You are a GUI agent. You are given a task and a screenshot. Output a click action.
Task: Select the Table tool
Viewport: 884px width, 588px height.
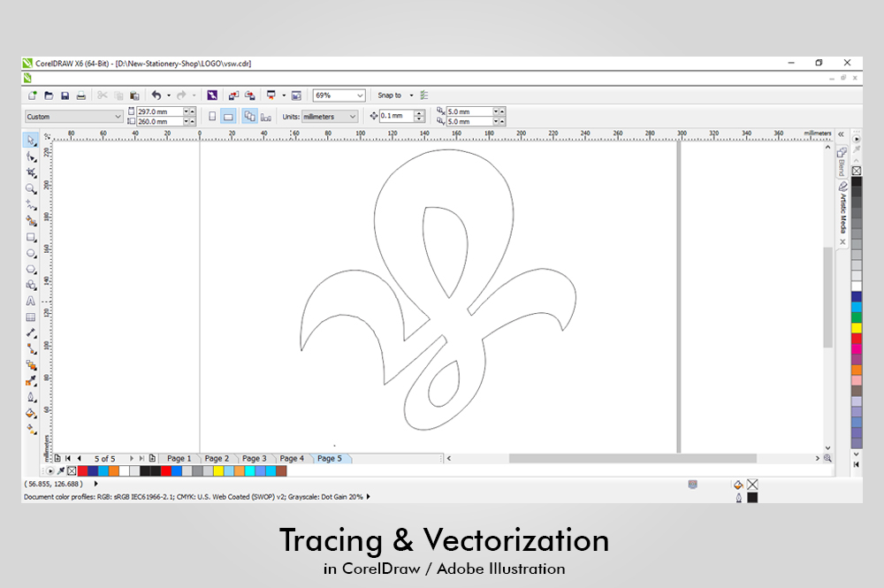31,317
